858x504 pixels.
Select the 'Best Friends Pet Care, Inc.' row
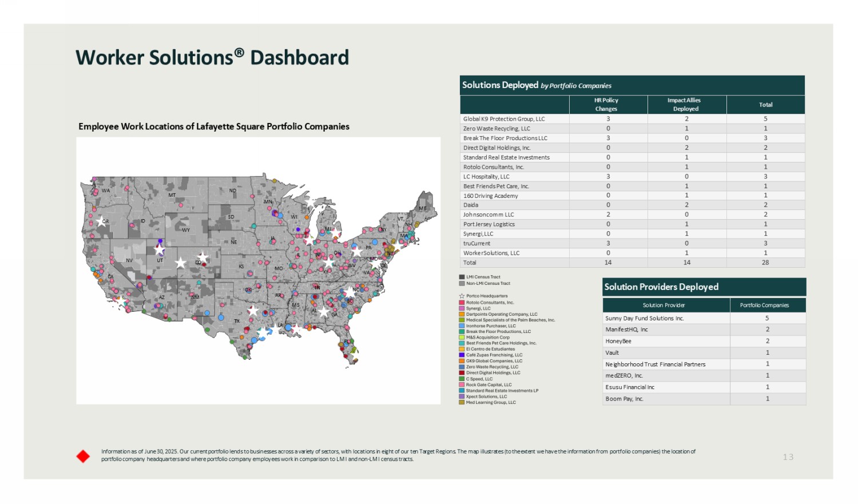[x=632, y=186]
